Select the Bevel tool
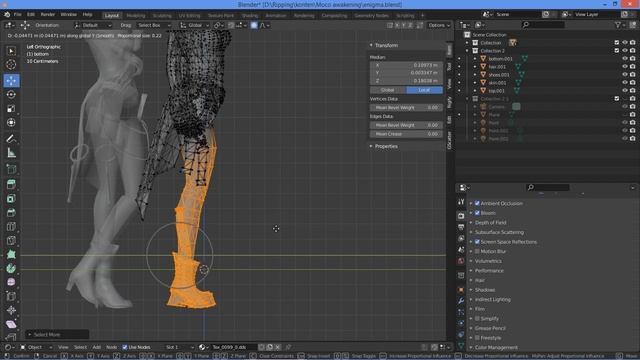This screenshot has width=640, height=360. click(x=11, y=213)
